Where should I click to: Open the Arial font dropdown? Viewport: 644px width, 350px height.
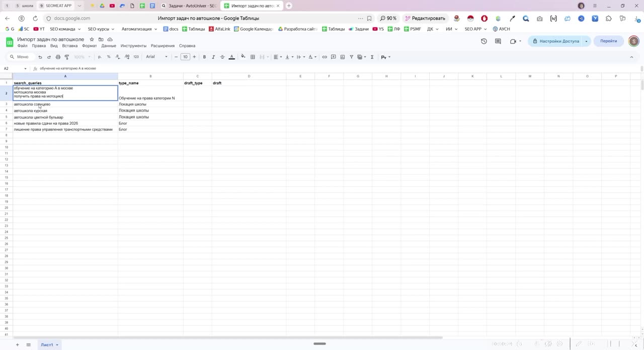[x=156, y=57]
